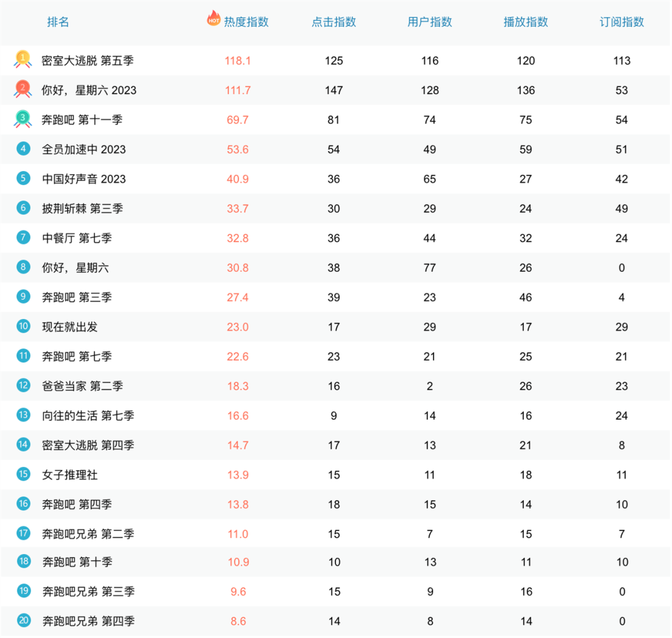This screenshot has width=672, height=638.
Task: Open the show 密室大逃脱 第五季
Action: point(88,61)
